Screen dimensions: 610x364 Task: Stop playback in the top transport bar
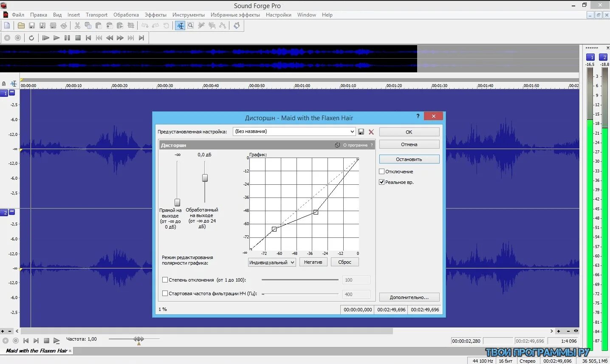(x=78, y=38)
